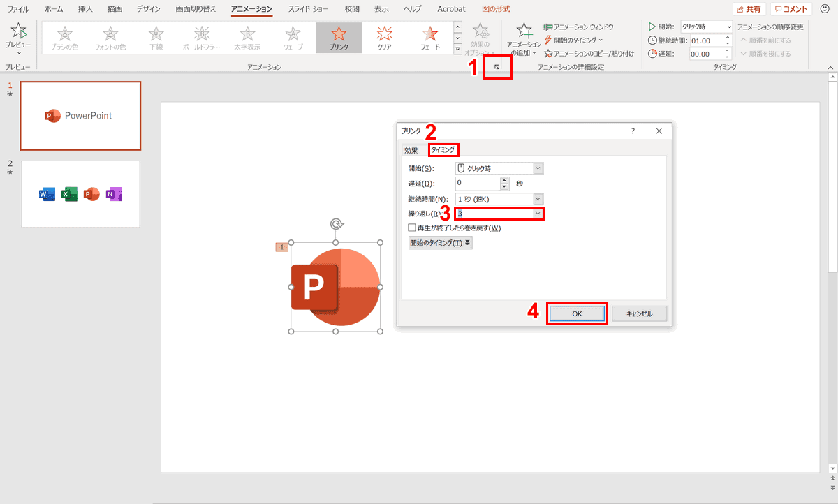Open the 繰り返し(R) dropdown arrow
The width and height of the screenshot is (838, 504).
pos(538,214)
